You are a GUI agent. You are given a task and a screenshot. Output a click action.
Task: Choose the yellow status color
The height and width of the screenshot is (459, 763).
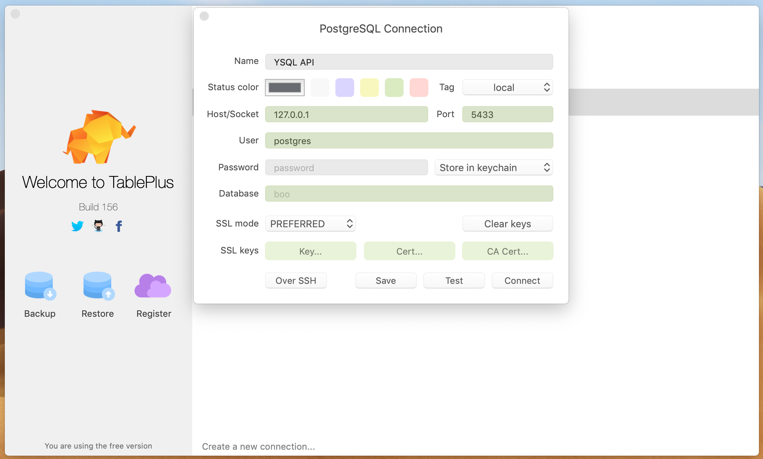(x=369, y=88)
